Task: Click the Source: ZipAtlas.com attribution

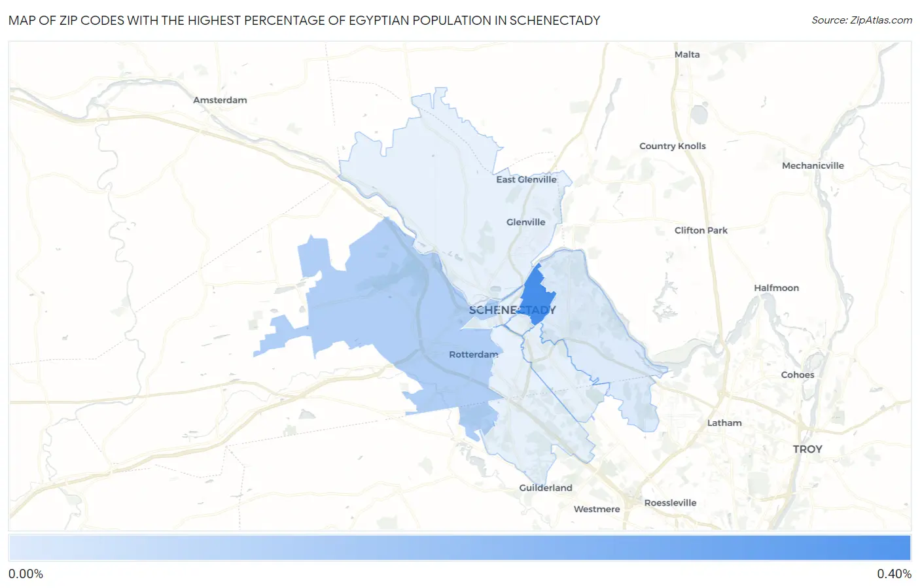Action: pyautogui.click(x=862, y=20)
